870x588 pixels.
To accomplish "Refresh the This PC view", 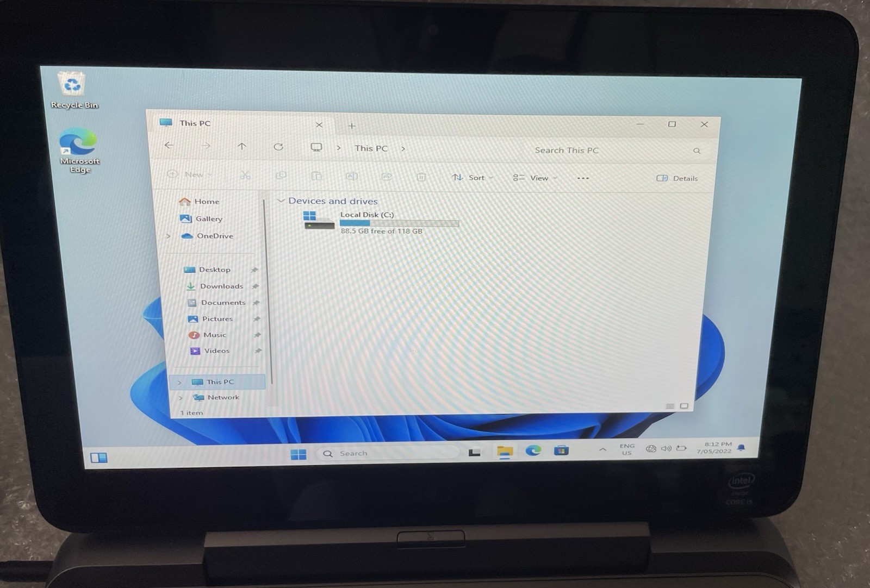I will pyautogui.click(x=278, y=147).
